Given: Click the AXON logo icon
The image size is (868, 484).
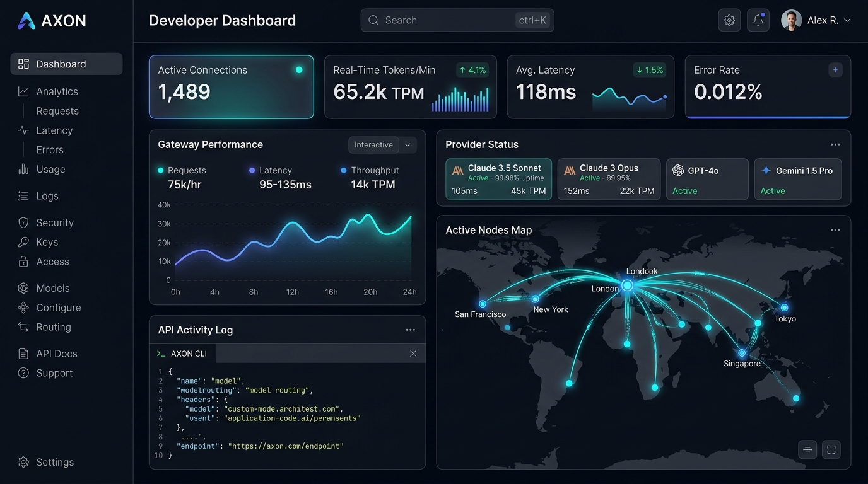Looking at the screenshot, I should point(26,21).
